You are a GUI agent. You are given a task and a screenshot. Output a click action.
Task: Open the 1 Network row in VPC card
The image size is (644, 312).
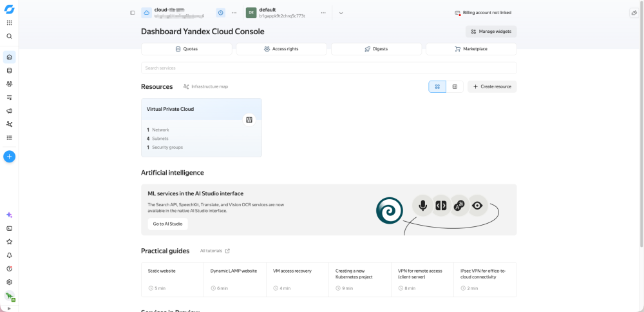click(x=158, y=130)
